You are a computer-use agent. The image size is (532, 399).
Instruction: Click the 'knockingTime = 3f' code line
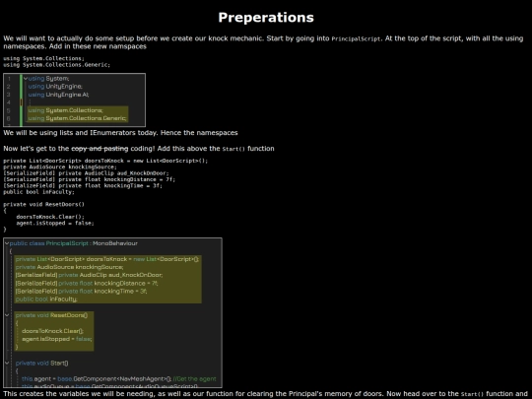click(83, 185)
